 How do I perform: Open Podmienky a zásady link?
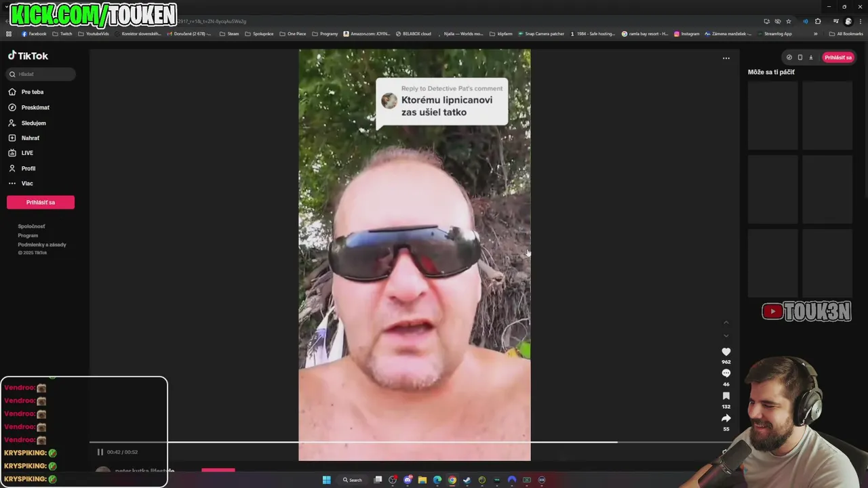coord(42,245)
